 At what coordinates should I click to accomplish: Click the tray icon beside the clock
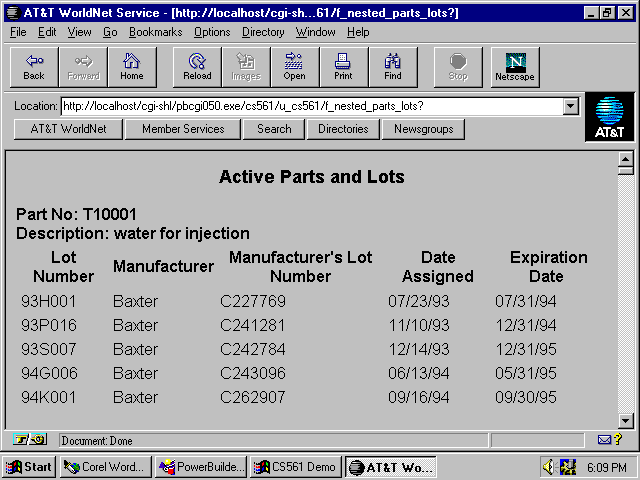[568, 467]
